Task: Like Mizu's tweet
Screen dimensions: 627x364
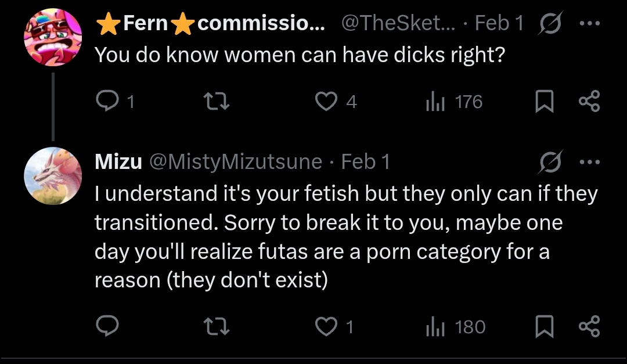Action: (x=326, y=327)
